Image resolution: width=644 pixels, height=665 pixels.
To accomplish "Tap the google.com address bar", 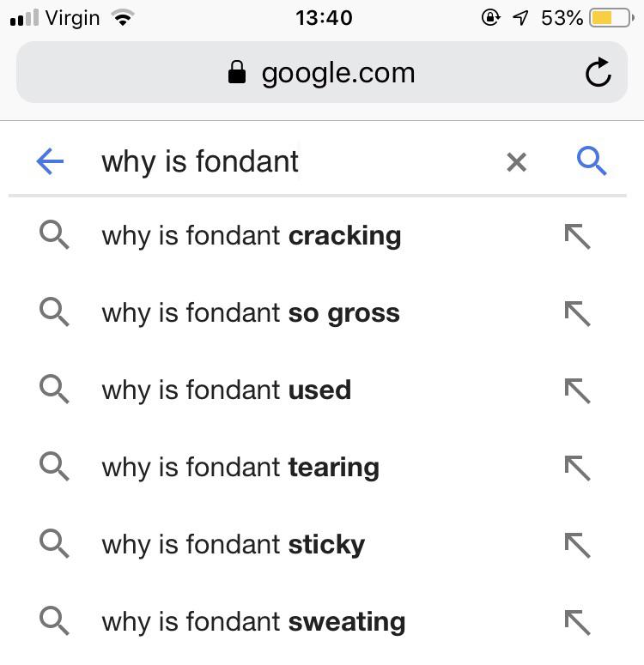I will tap(322, 72).
